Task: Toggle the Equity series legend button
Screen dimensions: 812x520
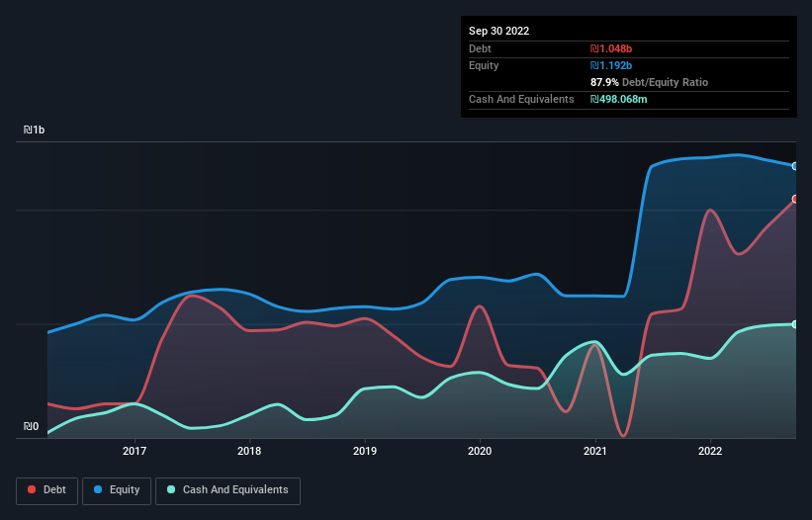Action: tap(117, 490)
